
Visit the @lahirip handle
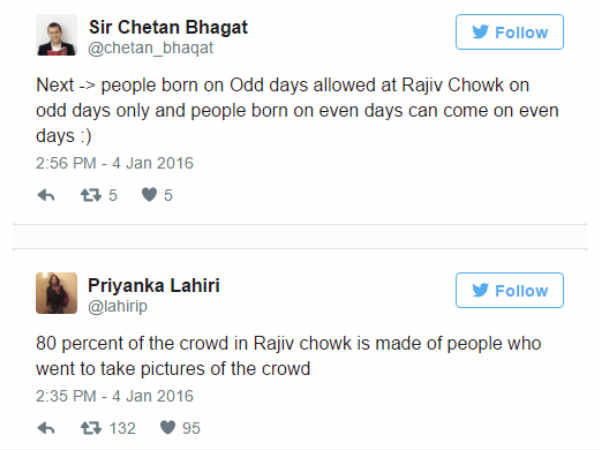coord(117,307)
